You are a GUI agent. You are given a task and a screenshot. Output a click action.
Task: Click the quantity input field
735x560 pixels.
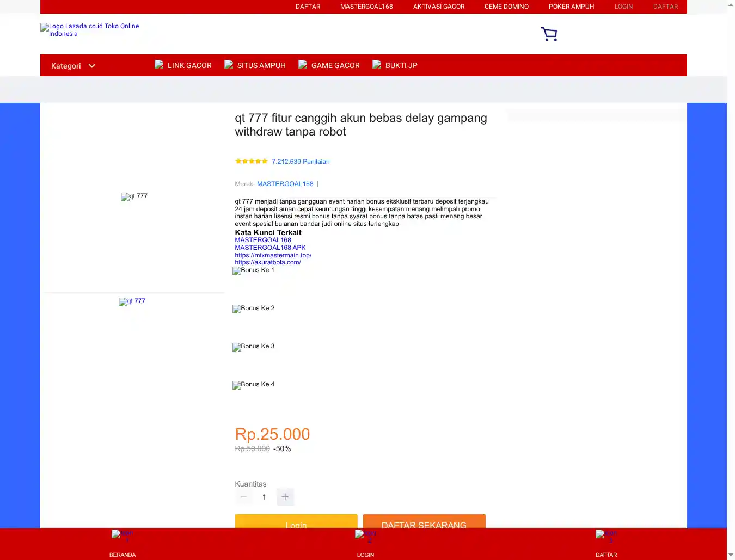pyautogui.click(x=264, y=497)
